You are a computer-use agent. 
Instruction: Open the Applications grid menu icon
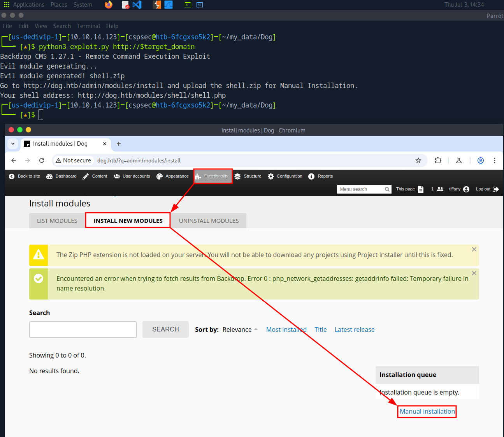tap(7, 5)
